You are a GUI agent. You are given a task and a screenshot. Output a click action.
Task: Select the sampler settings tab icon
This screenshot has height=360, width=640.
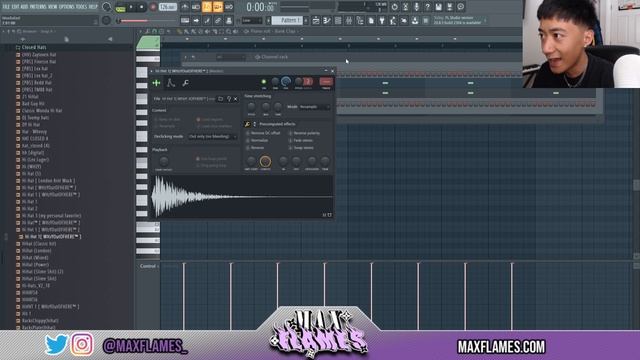156,83
